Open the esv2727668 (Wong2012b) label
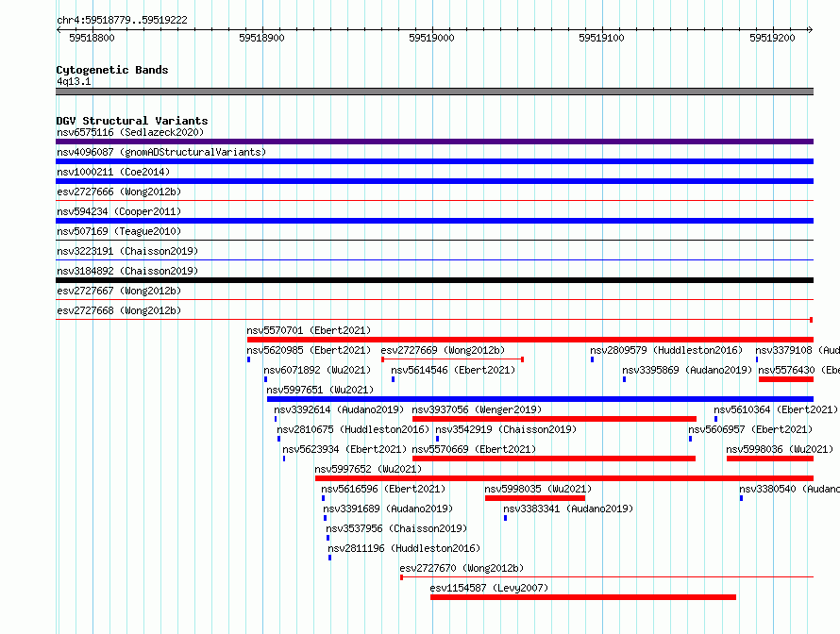 tap(119, 310)
